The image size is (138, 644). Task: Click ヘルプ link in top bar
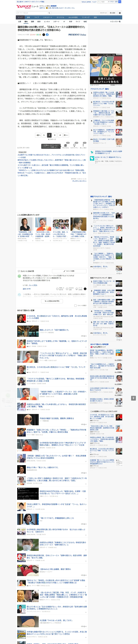[94, 2]
